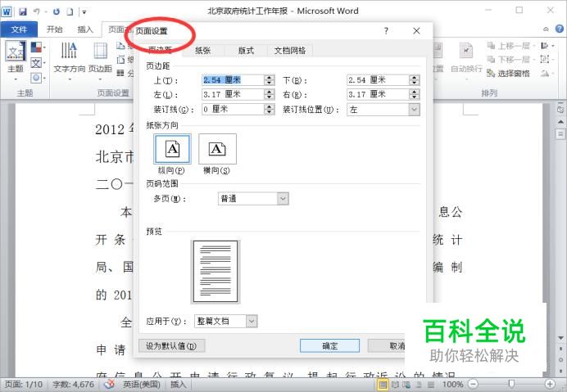Switch to the 版式 layout tab in dialog
This screenshot has height=392, width=567.
246,51
